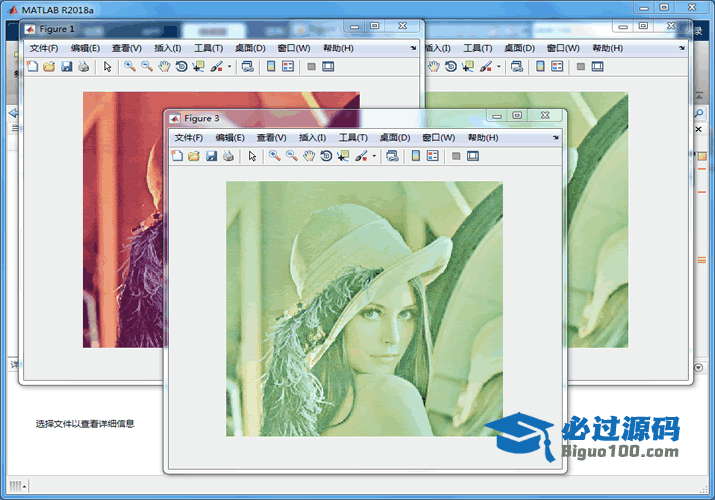Viewport: 715px width, 500px height.
Task: Choose Data Cursor tool in Figure 1
Action: click(198, 67)
